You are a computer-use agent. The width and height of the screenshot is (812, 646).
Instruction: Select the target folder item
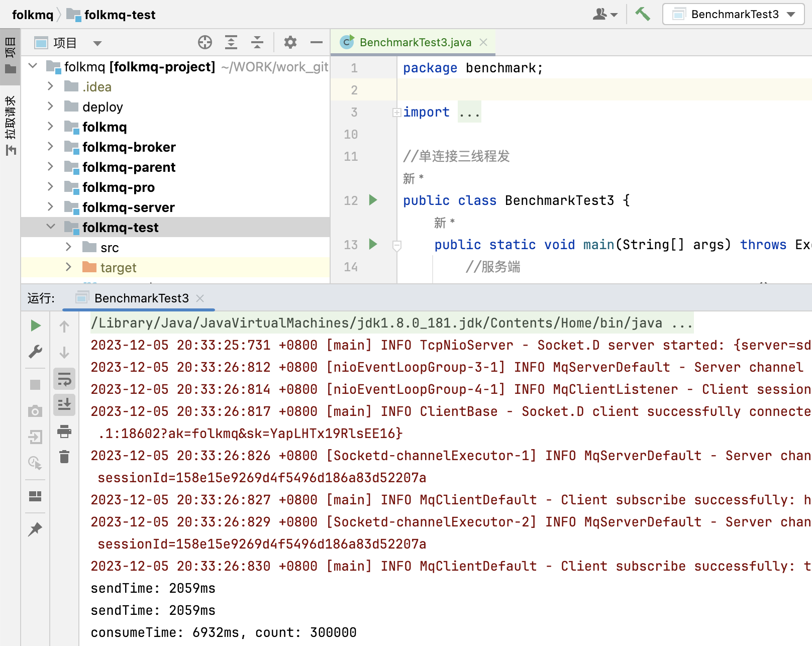tap(175, 267)
